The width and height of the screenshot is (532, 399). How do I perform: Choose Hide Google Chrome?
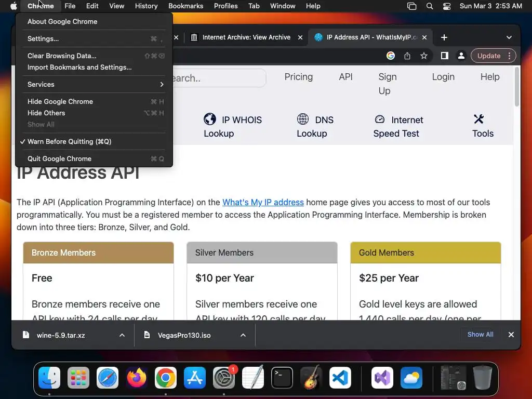coord(94,101)
